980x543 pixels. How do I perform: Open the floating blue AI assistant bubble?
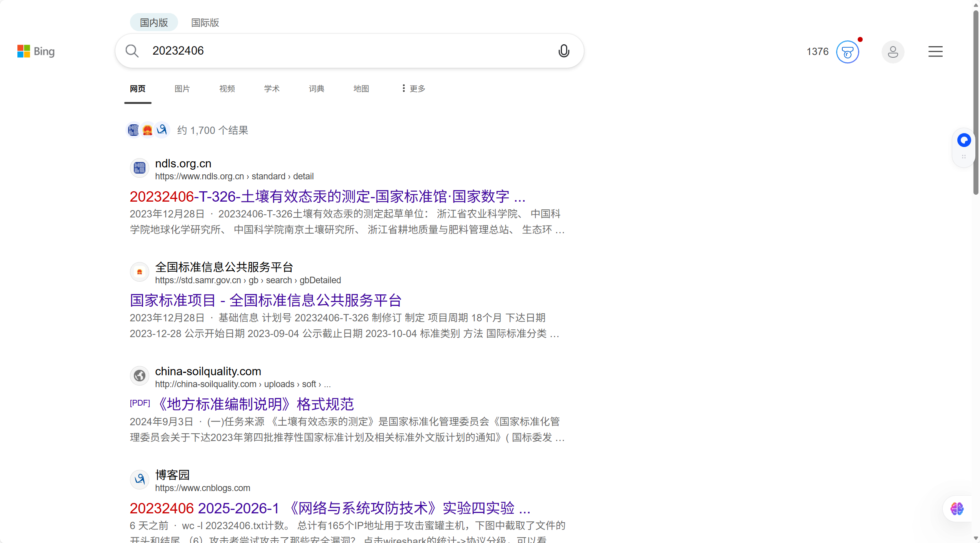[x=963, y=140]
